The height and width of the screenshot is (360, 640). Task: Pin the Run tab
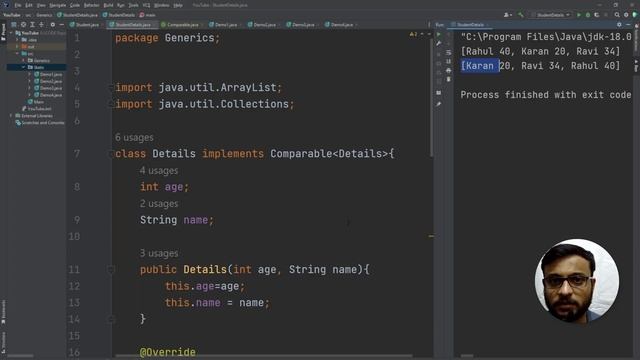point(439,104)
